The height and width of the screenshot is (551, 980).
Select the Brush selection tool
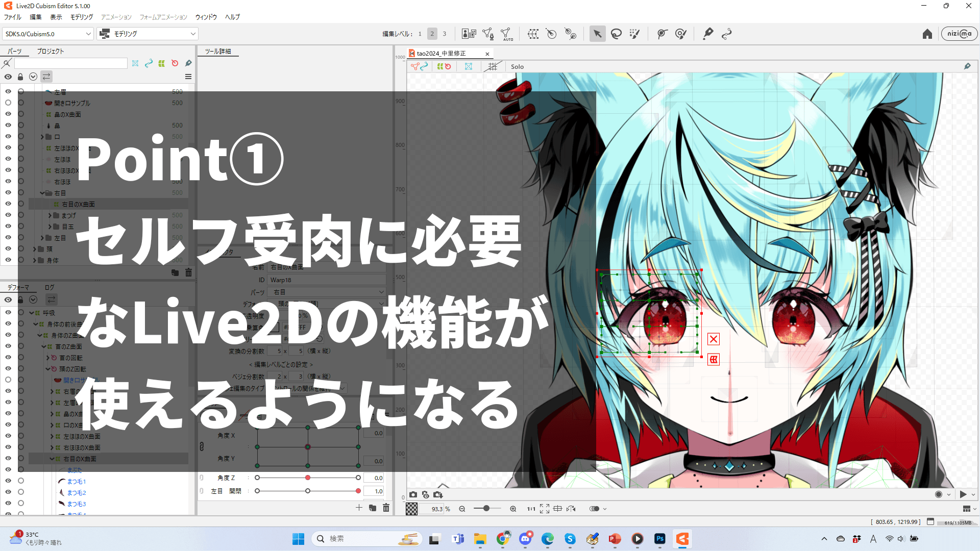(x=634, y=34)
